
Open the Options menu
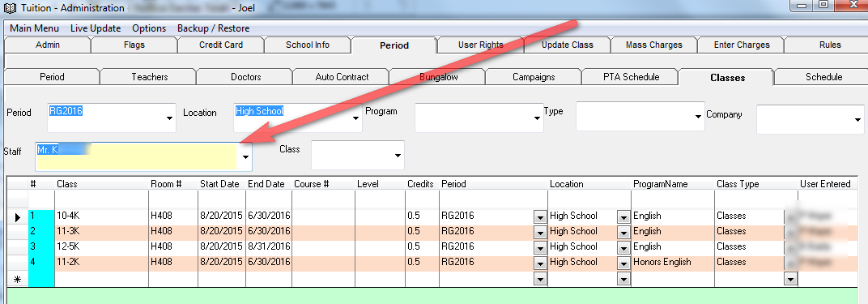[x=149, y=28]
